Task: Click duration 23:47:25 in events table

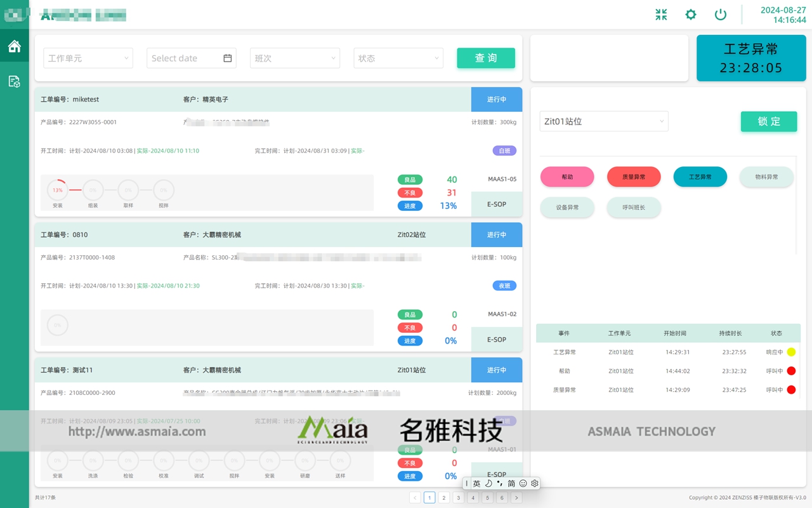Action: pyautogui.click(x=734, y=390)
